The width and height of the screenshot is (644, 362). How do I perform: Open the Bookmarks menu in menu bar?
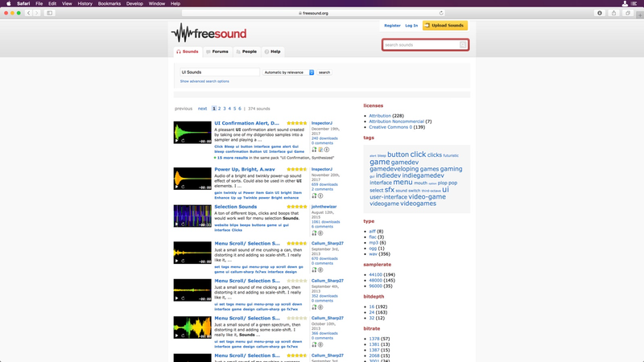coord(109,3)
